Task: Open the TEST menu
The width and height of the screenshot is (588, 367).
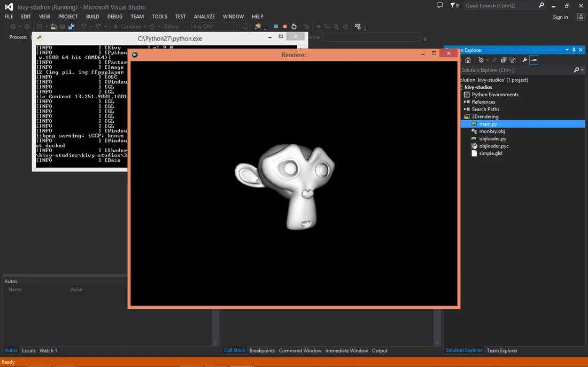Action: (180, 17)
